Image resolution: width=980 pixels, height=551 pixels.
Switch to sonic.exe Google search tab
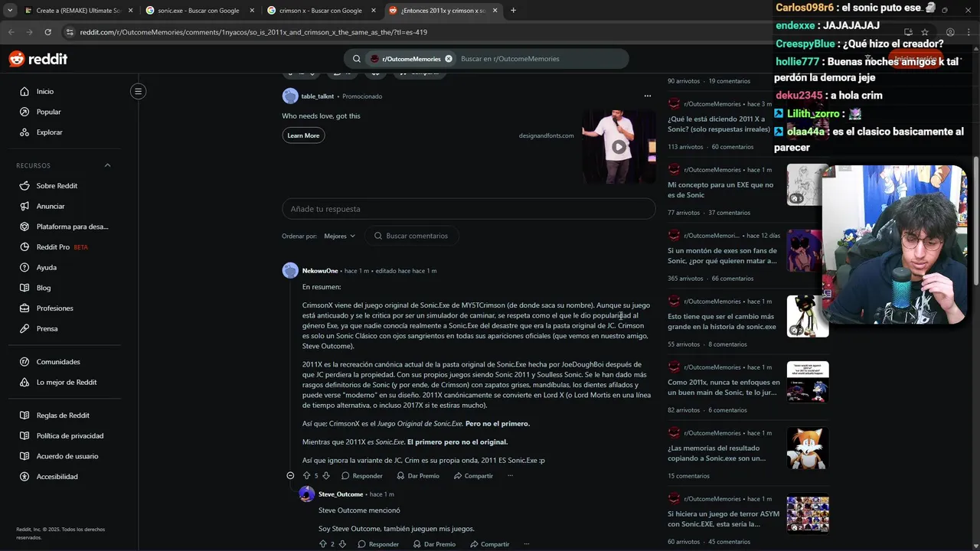[x=199, y=11]
